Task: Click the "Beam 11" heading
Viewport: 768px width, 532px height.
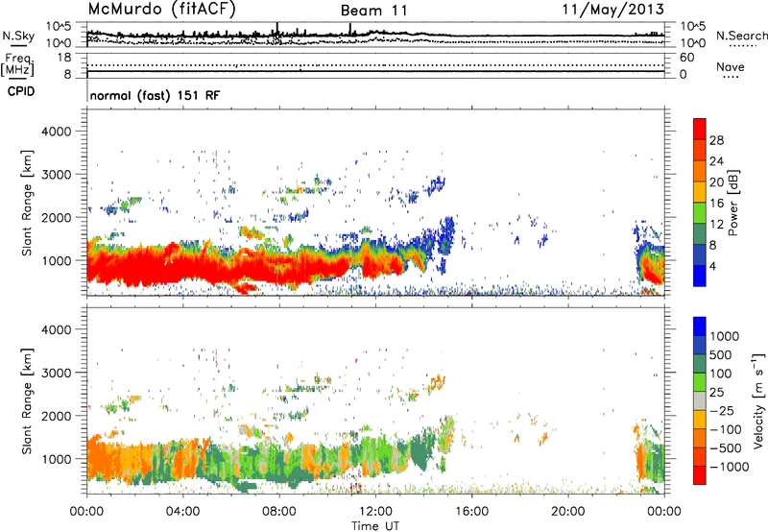Action: [374, 11]
